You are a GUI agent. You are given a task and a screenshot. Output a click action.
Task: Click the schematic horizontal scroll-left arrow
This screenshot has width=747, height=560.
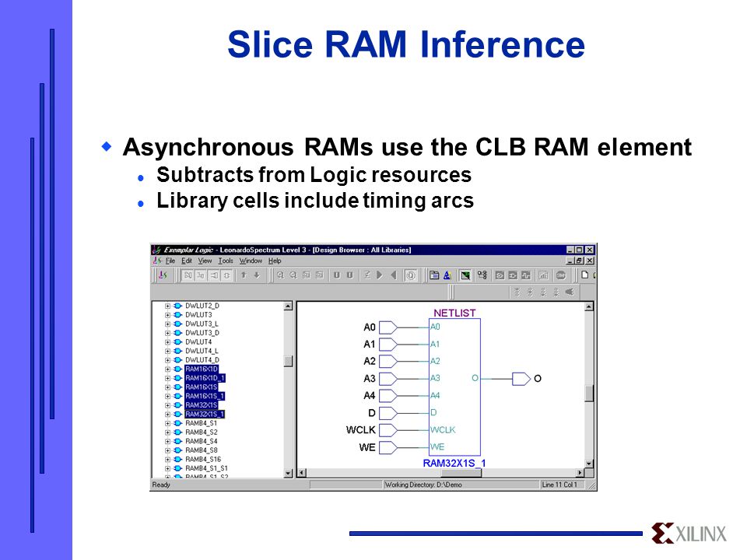[x=301, y=473]
